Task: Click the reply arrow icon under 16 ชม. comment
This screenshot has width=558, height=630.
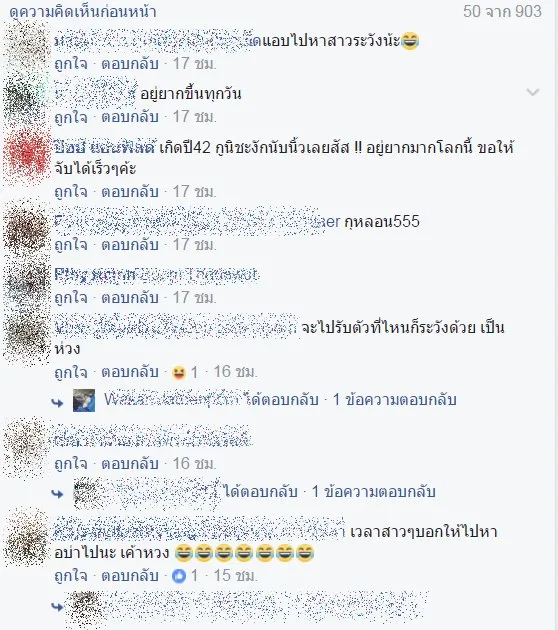Action: point(58,494)
